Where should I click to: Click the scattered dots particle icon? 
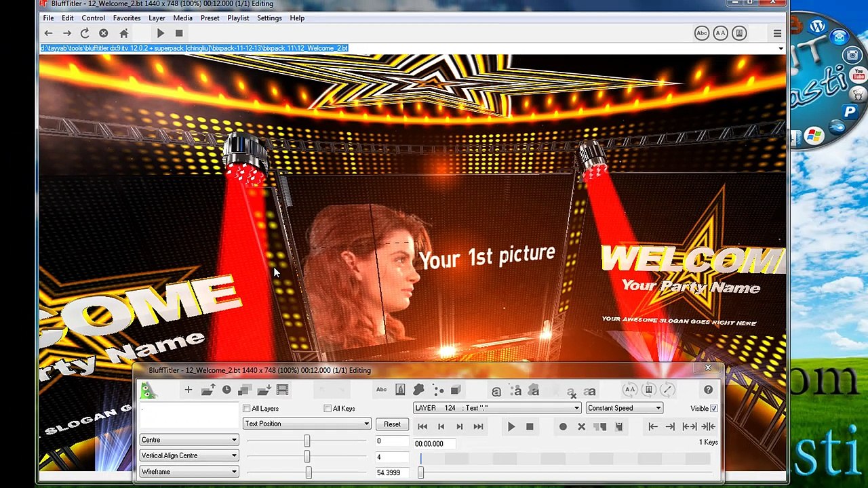(438, 390)
